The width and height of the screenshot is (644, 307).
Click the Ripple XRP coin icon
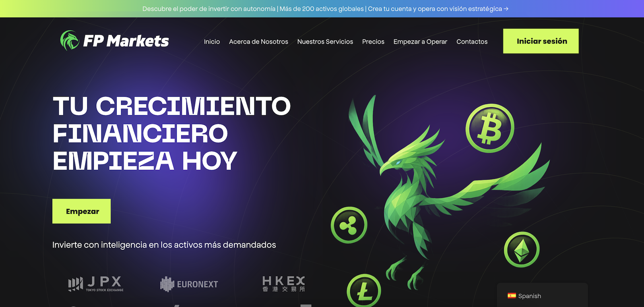coord(349,225)
